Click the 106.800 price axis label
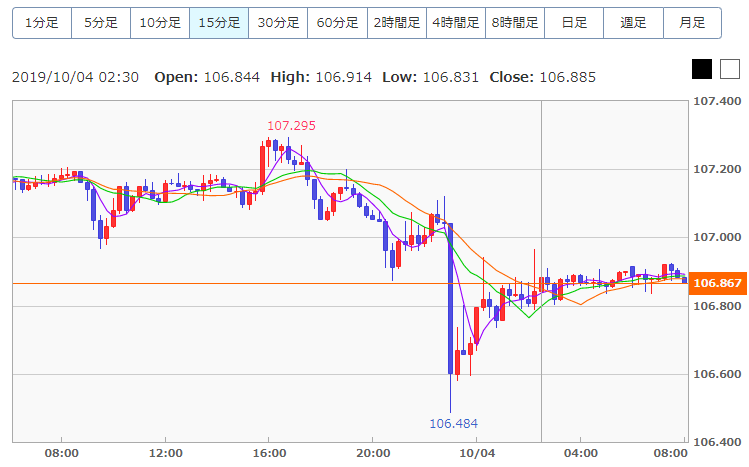749x467 pixels. pos(717,306)
